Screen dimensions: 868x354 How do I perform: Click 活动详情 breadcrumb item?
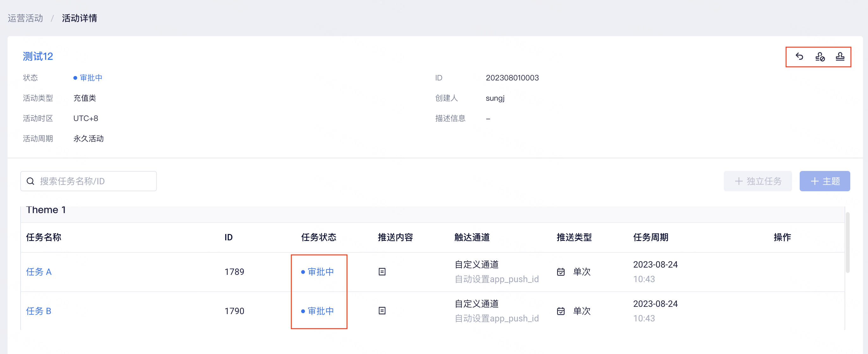(x=79, y=18)
